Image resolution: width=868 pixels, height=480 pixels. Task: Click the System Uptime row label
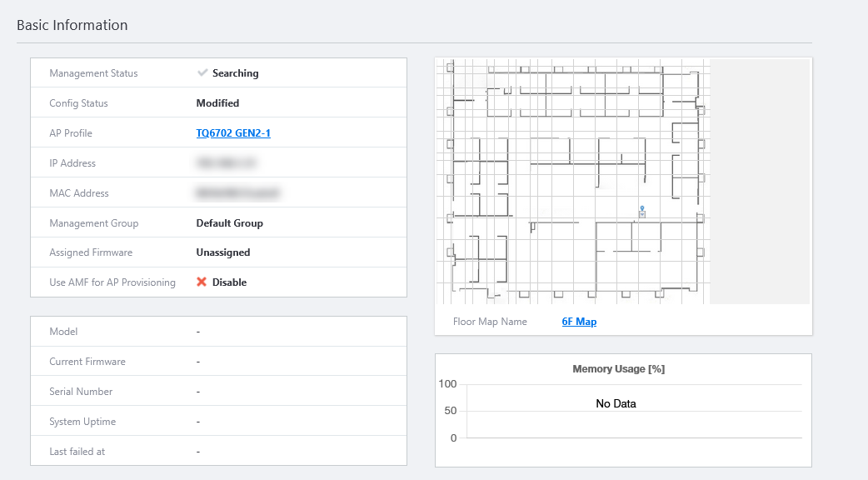tap(82, 422)
